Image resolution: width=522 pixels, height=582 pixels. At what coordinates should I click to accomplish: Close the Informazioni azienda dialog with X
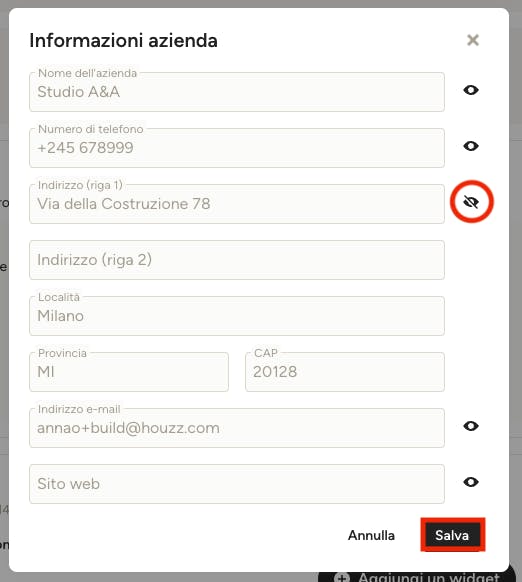click(x=473, y=40)
